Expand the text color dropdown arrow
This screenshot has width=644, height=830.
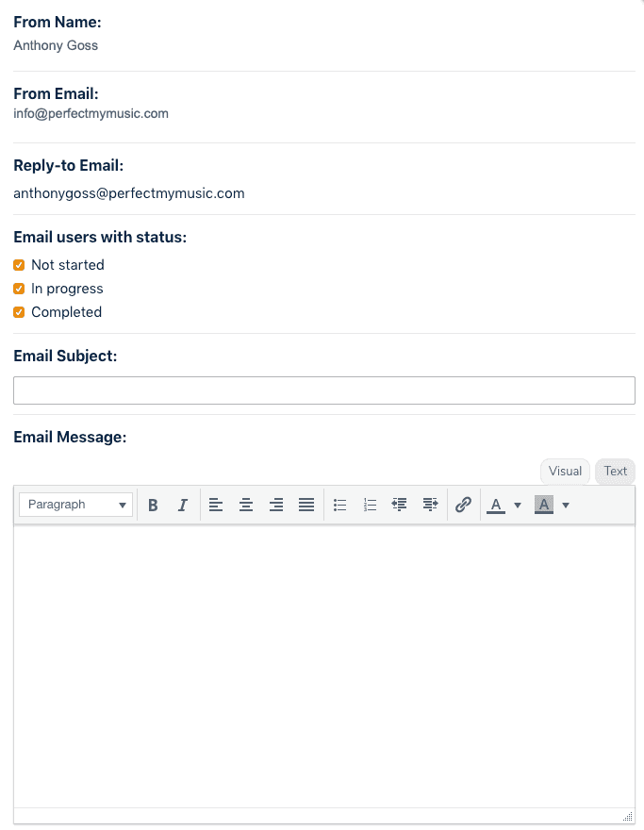click(518, 505)
